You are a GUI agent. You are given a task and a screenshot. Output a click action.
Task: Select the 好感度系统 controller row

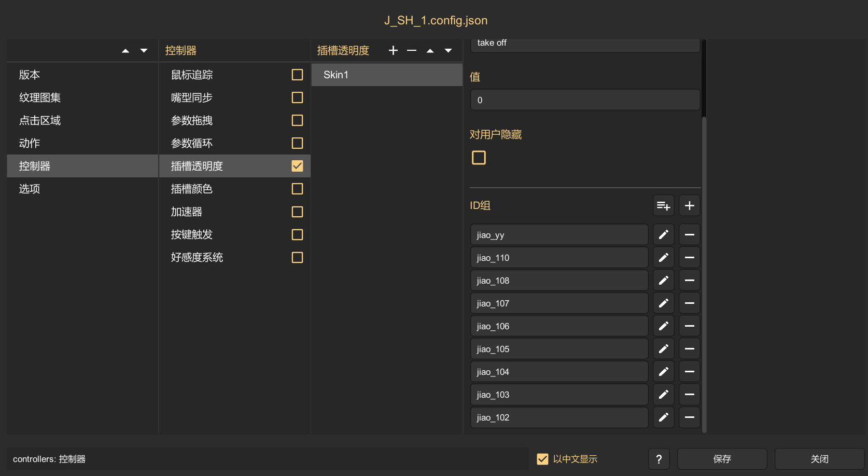pos(235,257)
